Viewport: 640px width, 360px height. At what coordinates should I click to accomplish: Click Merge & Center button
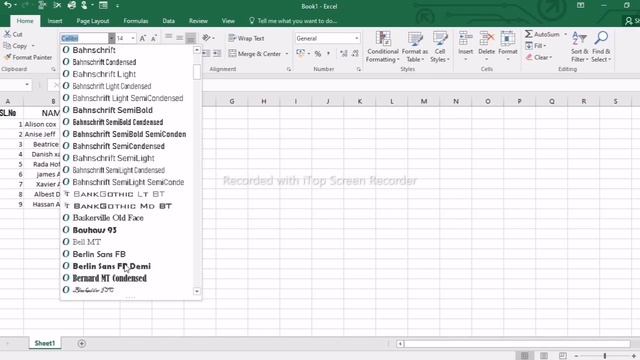pos(255,54)
